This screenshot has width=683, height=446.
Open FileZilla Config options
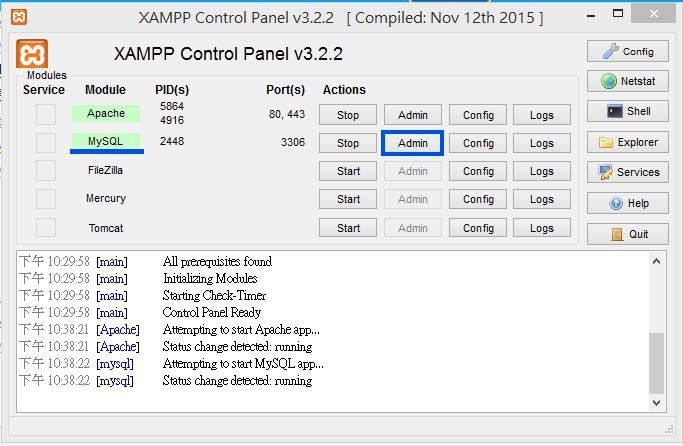click(478, 171)
